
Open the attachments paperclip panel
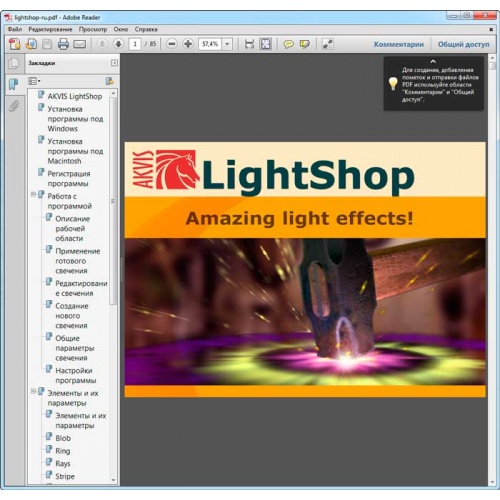click(x=13, y=106)
